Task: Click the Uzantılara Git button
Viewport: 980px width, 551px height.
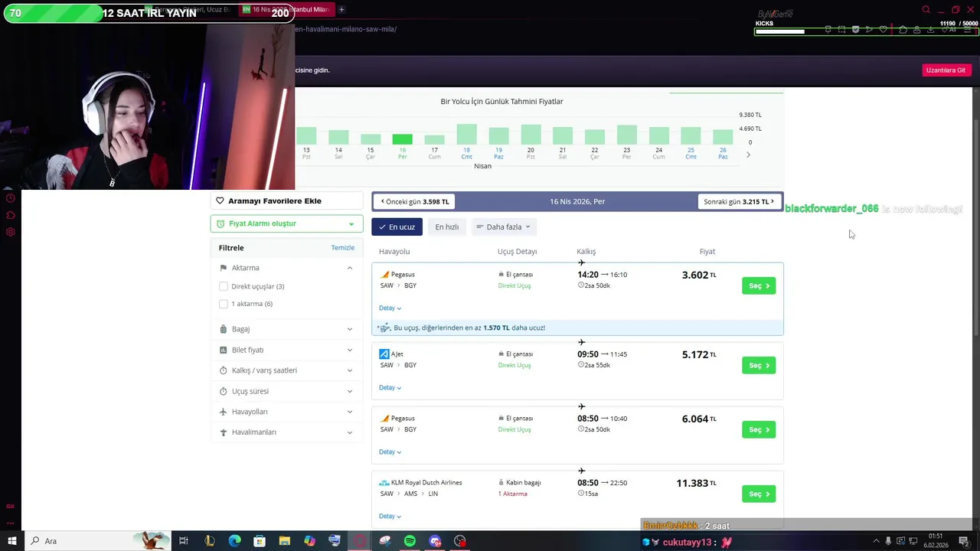Action: 946,70
